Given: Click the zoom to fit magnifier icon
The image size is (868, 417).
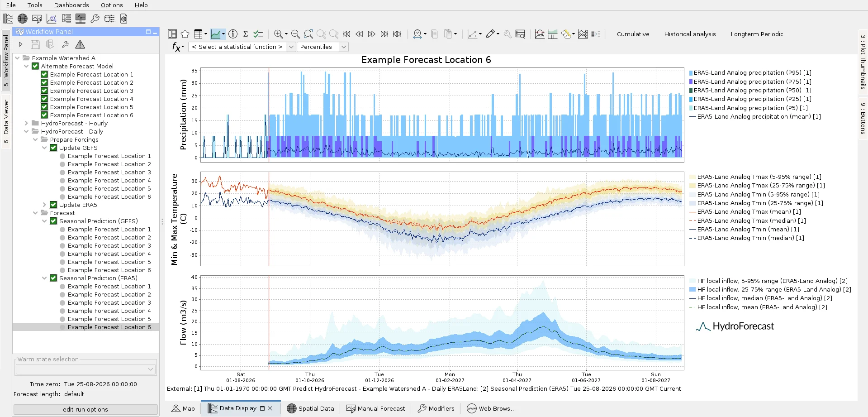Looking at the screenshot, I should tap(308, 34).
